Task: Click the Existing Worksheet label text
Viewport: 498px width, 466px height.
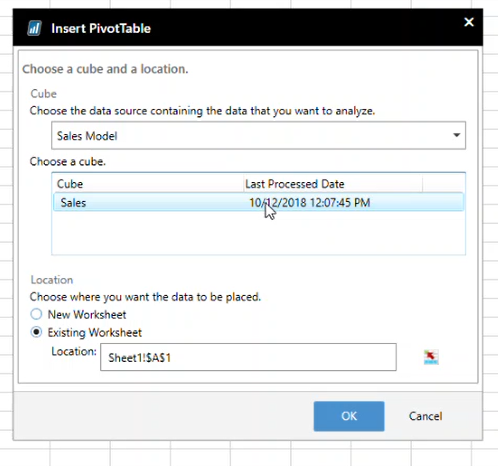Action: 95,332
